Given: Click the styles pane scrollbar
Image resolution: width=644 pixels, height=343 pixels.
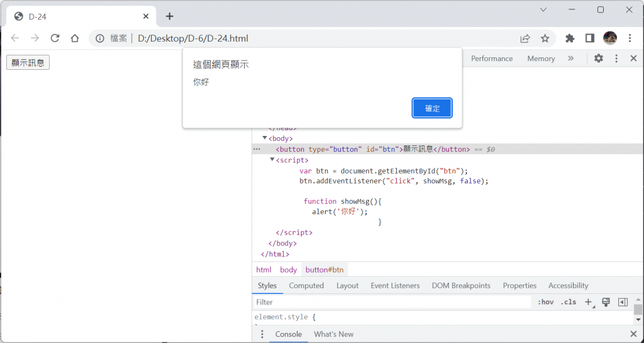Looking at the screenshot, I should pyautogui.click(x=638, y=309).
